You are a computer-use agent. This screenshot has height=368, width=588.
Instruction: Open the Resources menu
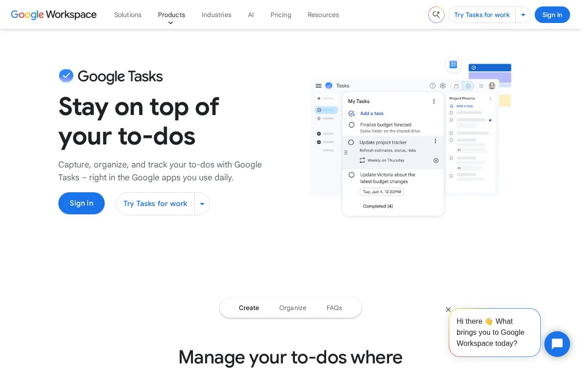pos(323,15)
